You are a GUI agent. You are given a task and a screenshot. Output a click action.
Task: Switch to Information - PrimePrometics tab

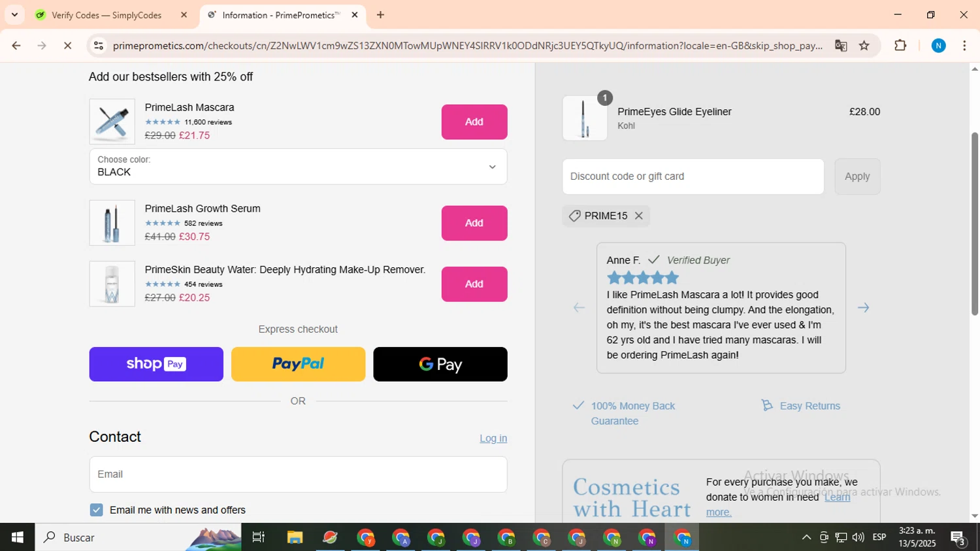point(282,15)
